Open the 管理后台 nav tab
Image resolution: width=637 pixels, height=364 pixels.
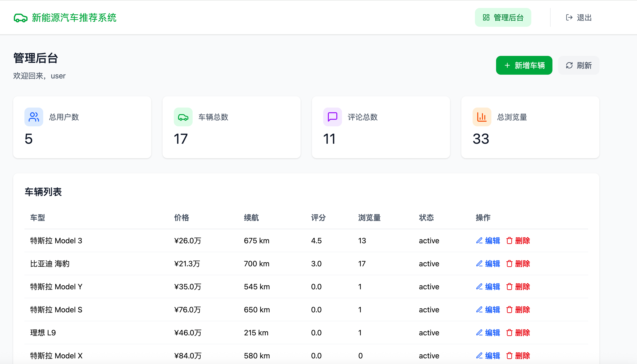coord(503,18)
